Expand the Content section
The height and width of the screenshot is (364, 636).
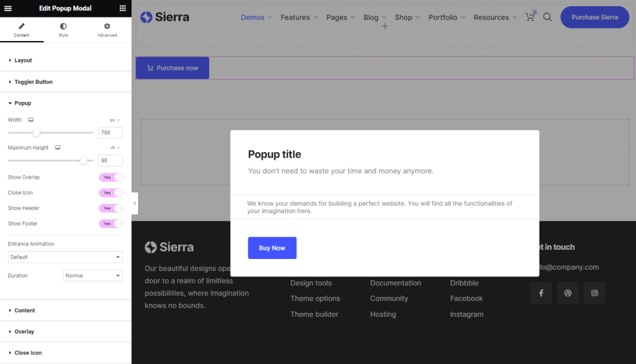[x=66, y=311]
